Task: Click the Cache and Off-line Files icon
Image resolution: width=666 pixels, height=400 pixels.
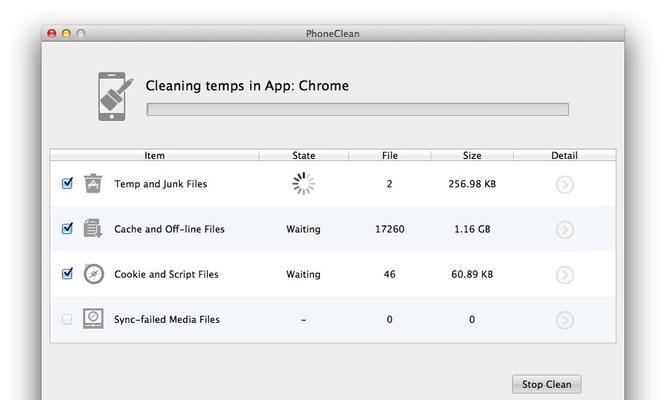Action: [x=93, y=228]
